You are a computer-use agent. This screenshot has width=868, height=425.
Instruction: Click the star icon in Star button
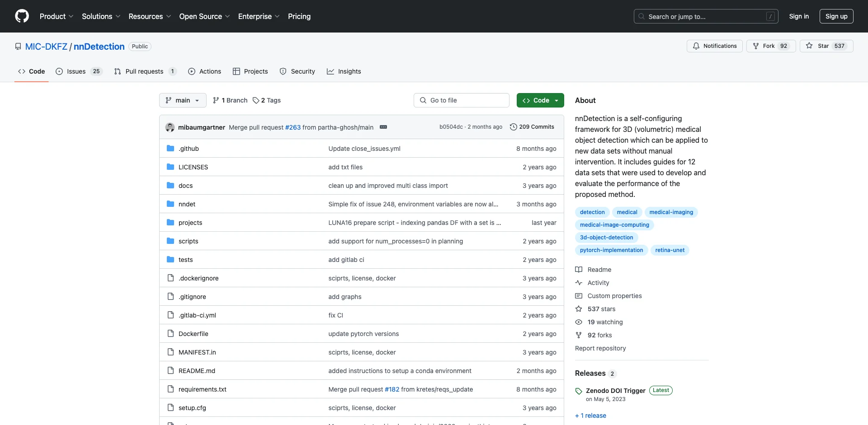pos(809,46)
